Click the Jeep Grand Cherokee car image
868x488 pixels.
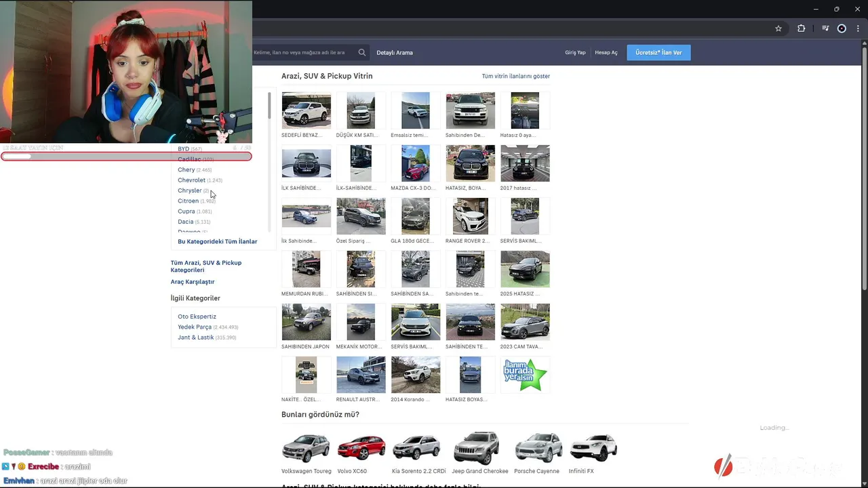pyautogui.click(x=477, y=447)
